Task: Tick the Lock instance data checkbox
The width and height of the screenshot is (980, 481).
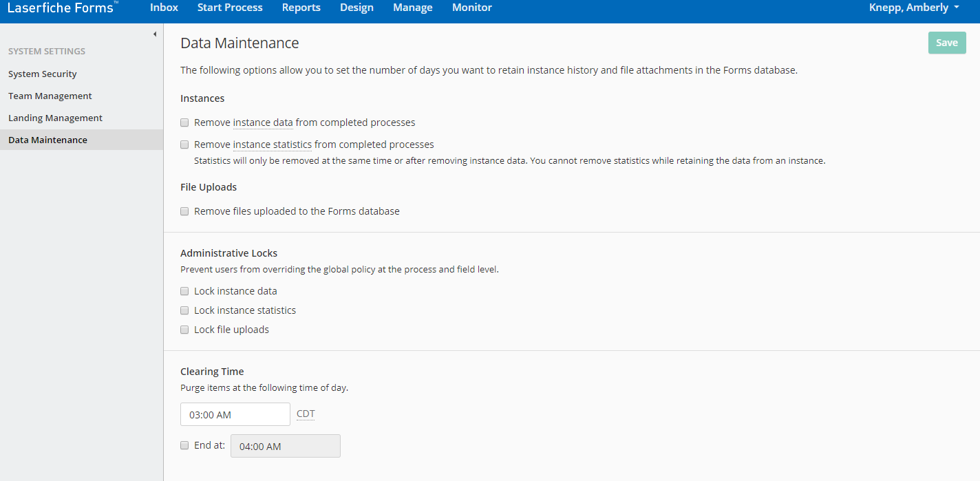Action: [184, 291]
